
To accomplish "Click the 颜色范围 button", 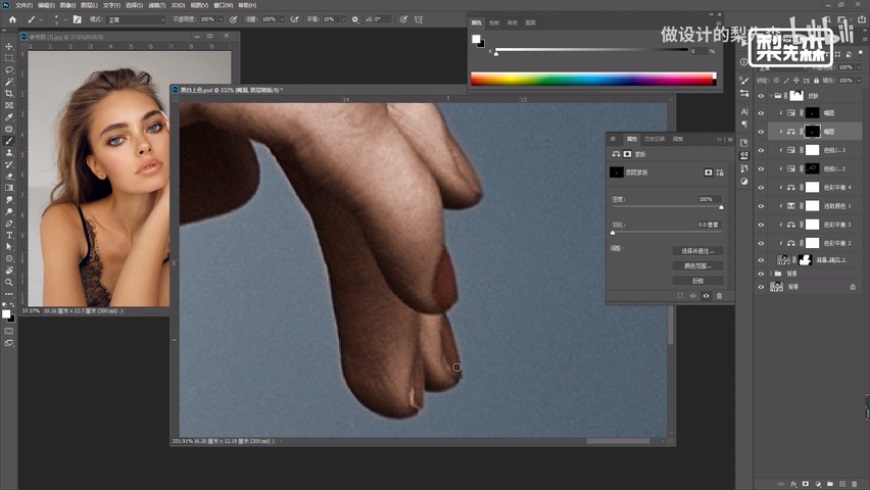I will click(696, 266).
